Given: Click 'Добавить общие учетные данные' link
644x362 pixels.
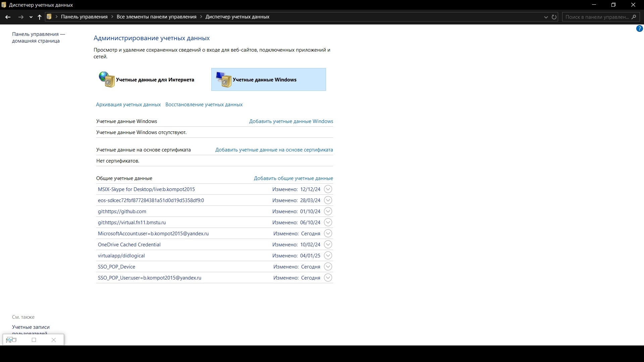Looking at the screenshot, I should 293,178.
